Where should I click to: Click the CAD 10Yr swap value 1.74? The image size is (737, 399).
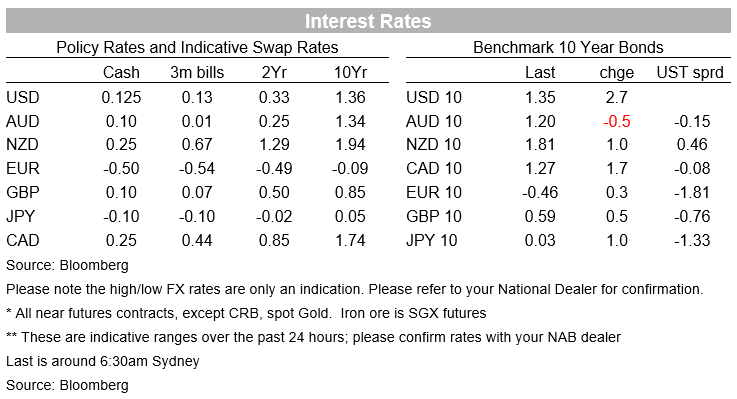tap(350, 240)
